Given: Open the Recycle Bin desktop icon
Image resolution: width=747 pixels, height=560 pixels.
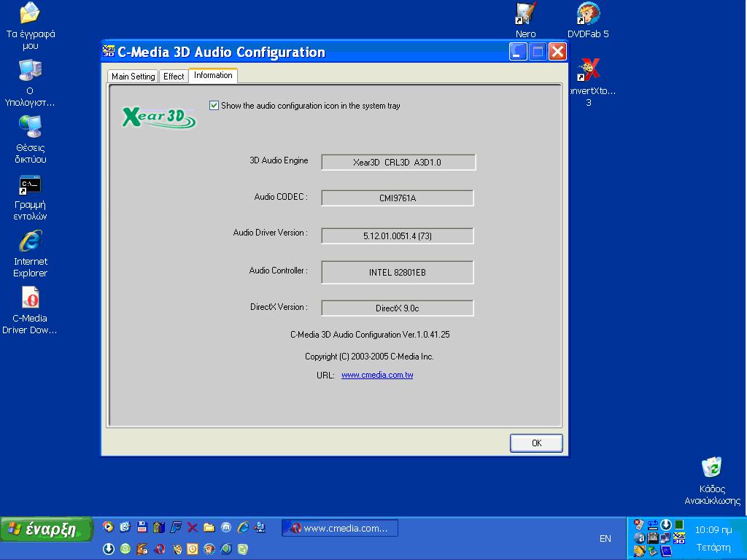Looking at the screenshot, I should click(712, 481).
